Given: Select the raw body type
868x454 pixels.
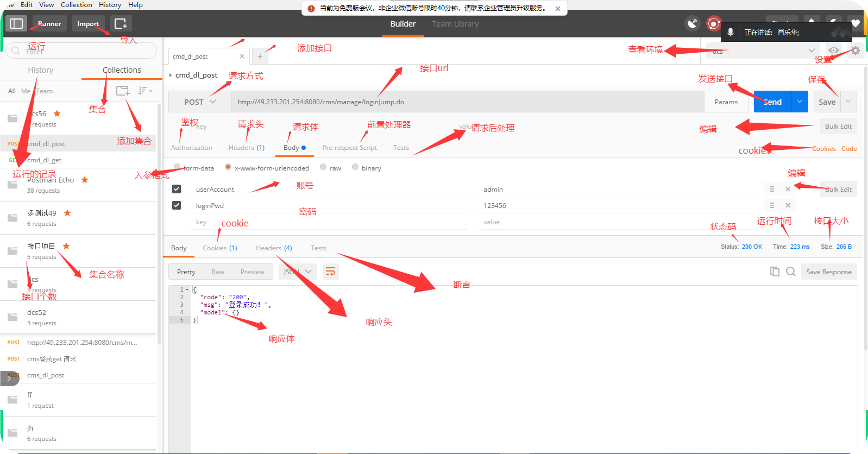Looking at the screenshot, I should click(x=323, y=167).
